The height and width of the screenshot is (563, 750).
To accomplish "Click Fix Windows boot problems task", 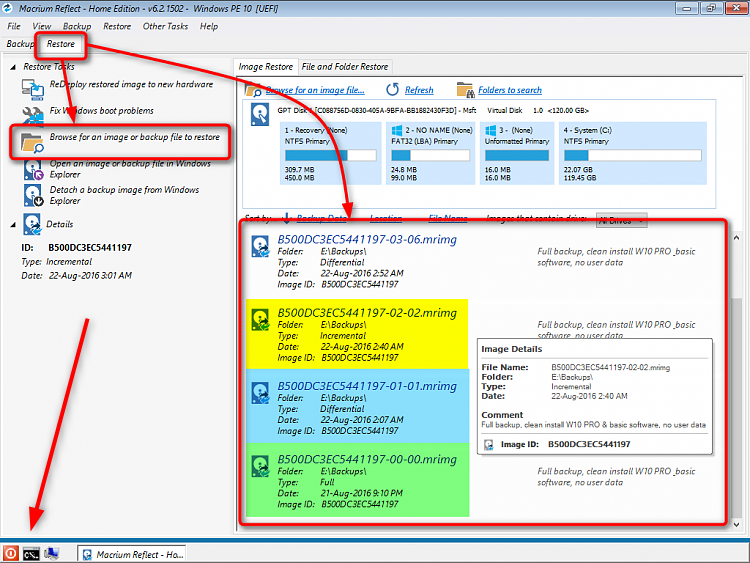I will pyautogui.click(x=102, y=110).
